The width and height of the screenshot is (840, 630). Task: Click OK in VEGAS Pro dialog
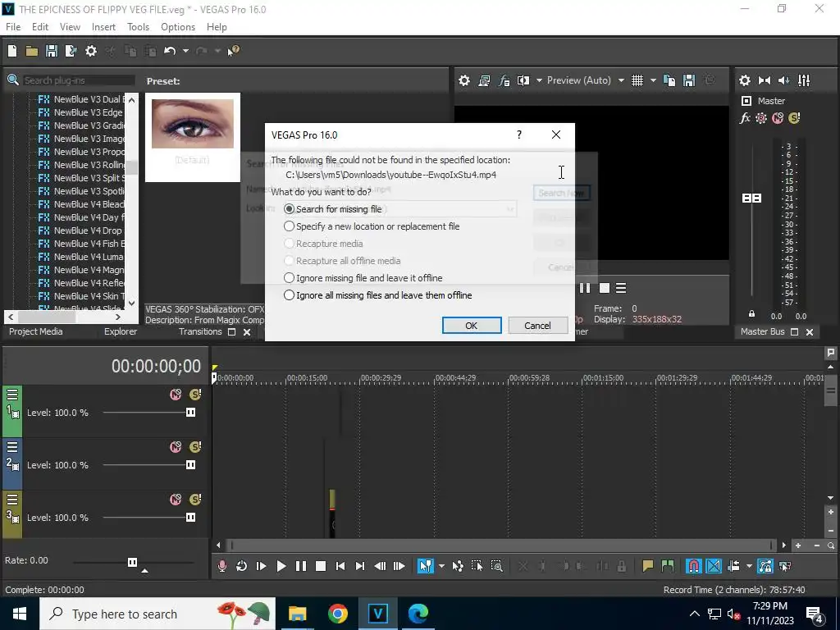click(x=472, y=326)
